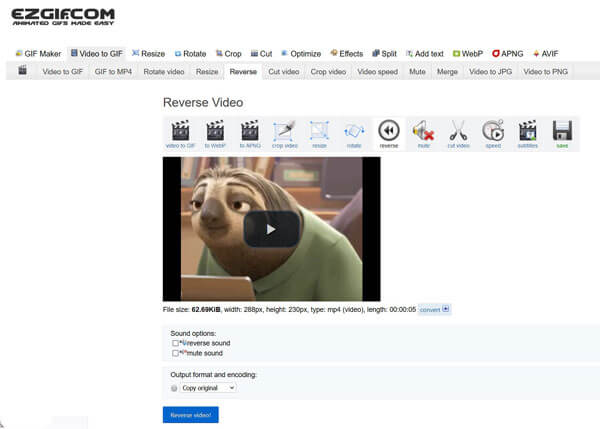Viewport: 600px width, 429px height.
Task: Open the Crop tool in main menu
Action: pos(228,54)
